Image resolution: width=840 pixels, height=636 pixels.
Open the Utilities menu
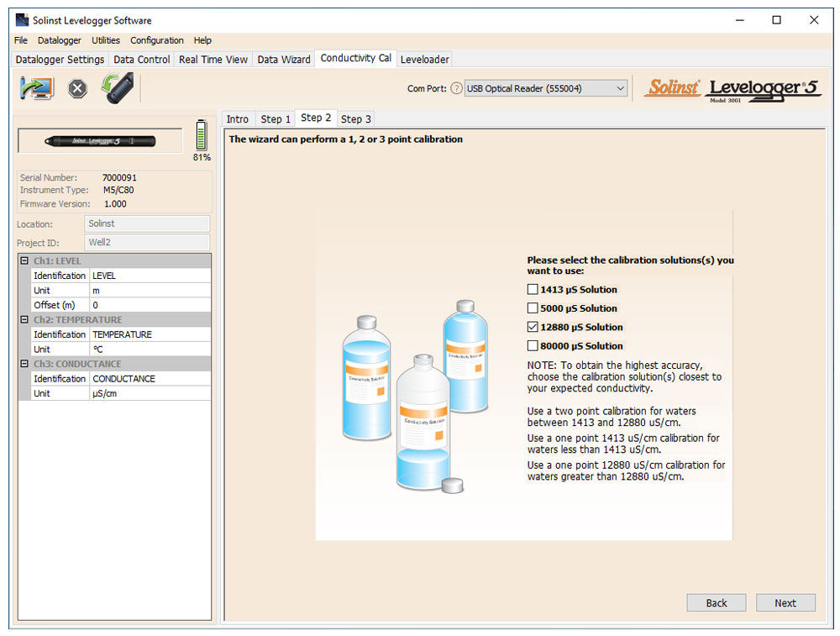pos(106,40)
